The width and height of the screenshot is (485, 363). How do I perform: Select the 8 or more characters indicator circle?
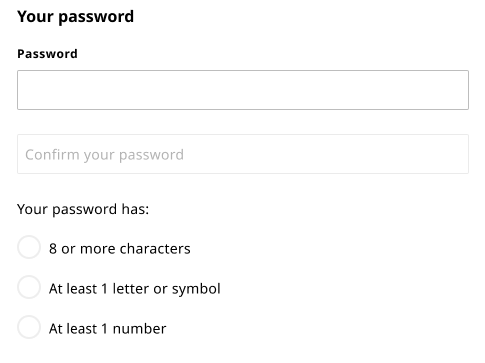[x=29, y=247]
